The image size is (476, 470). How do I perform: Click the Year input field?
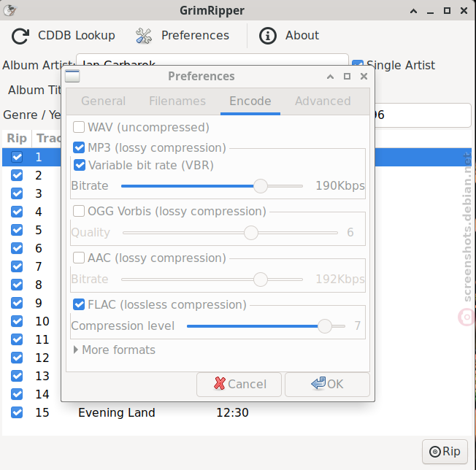click(423, 115)
